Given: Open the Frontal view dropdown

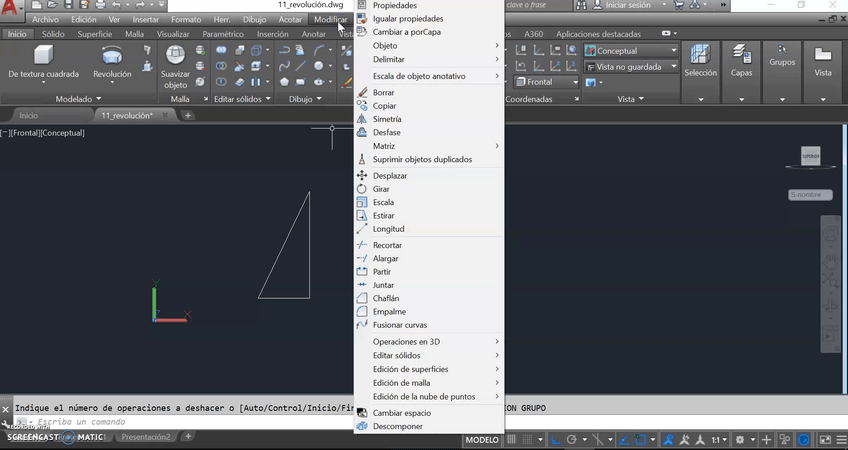Looking at the screenshot, I should (x=547, y=82).
